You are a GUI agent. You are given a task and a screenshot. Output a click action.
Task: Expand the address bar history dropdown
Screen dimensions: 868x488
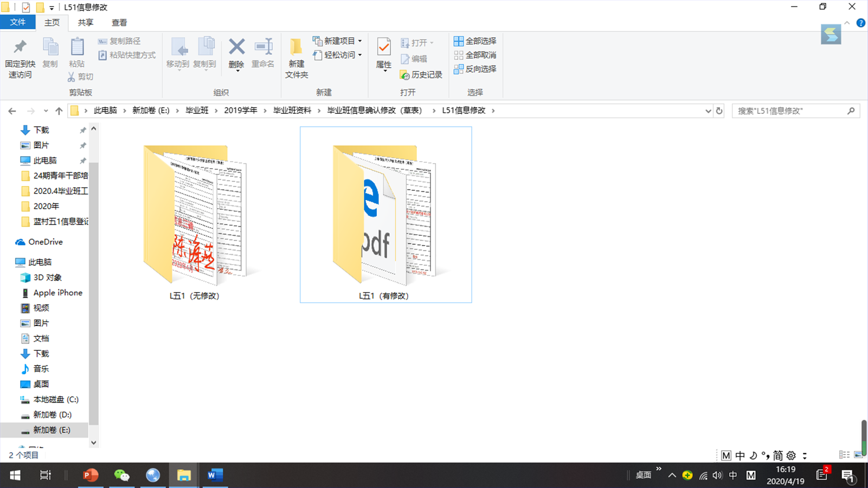click(708, 111)
